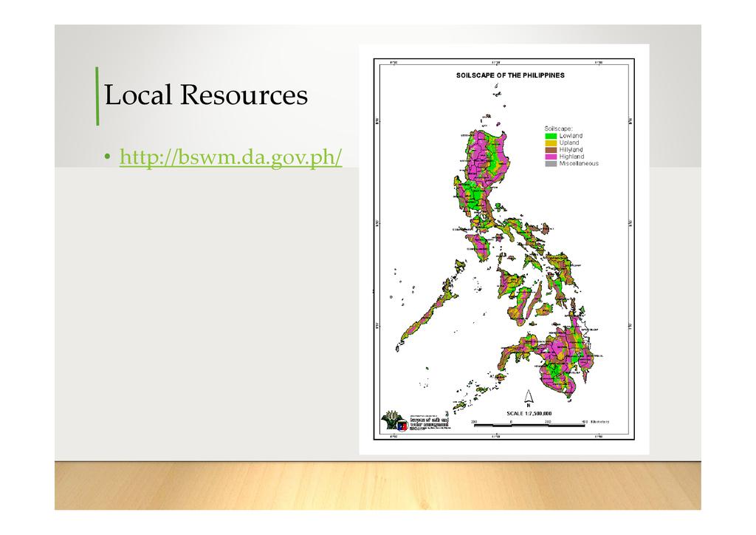
Task: Click the Highland legend label text
Action: click(571, 157)
